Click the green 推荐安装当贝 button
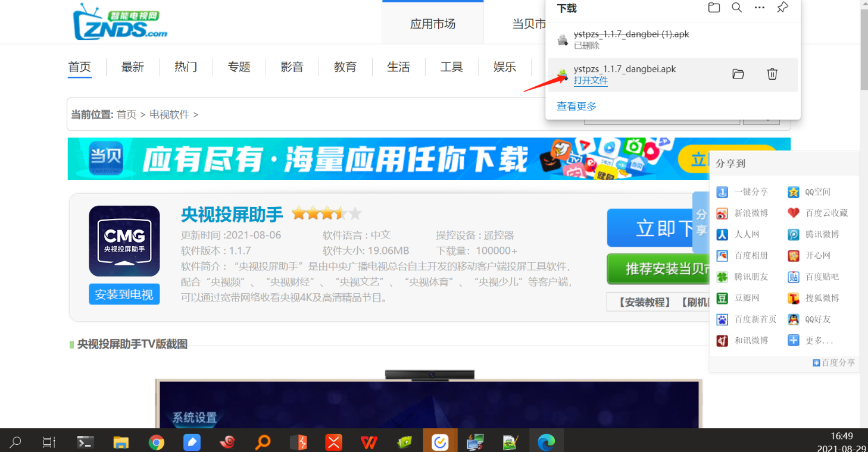This screenshot has width=868, height=452. (658, 269)
